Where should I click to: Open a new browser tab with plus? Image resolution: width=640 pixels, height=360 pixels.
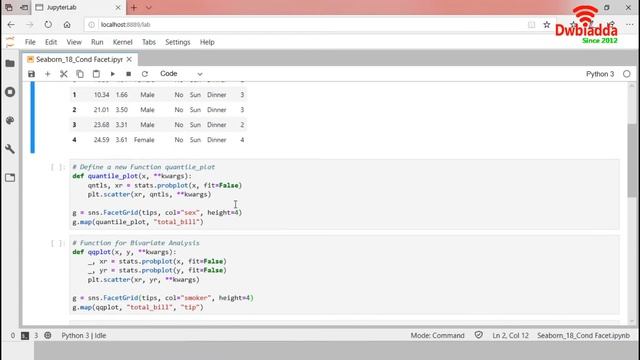(x=133, y=7)
